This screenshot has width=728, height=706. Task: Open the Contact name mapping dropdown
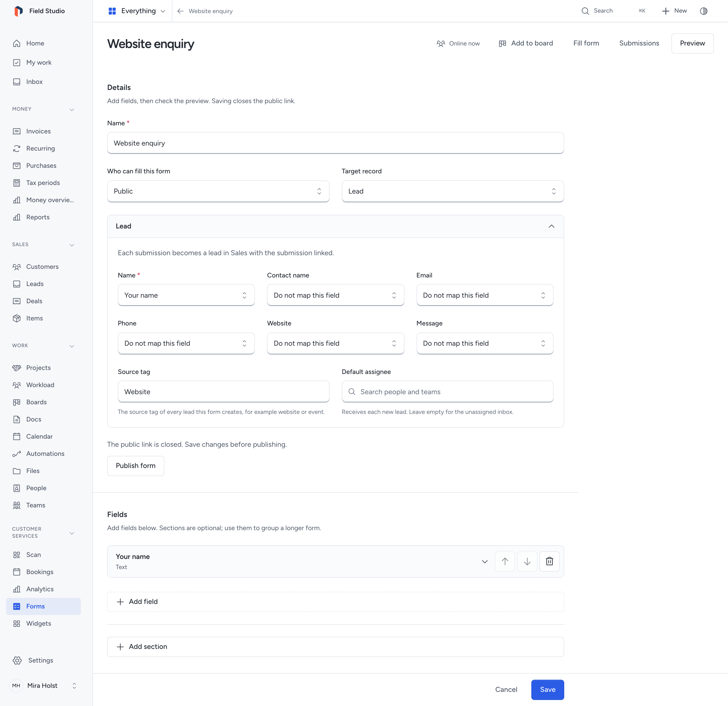335,295
